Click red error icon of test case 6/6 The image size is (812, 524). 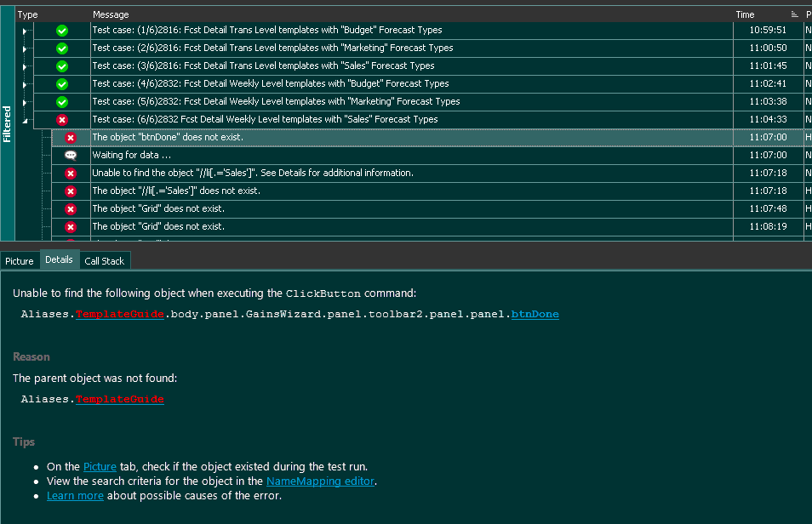(62, 120)
